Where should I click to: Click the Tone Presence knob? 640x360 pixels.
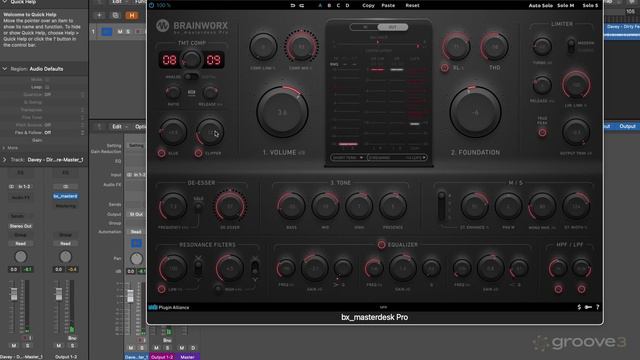(393, 206)
